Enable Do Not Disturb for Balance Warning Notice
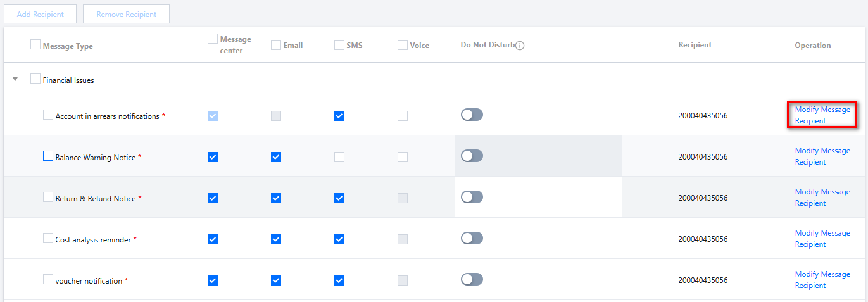This screenshot has height=302, width=868. pyautogui.click(x=472, y=156)
